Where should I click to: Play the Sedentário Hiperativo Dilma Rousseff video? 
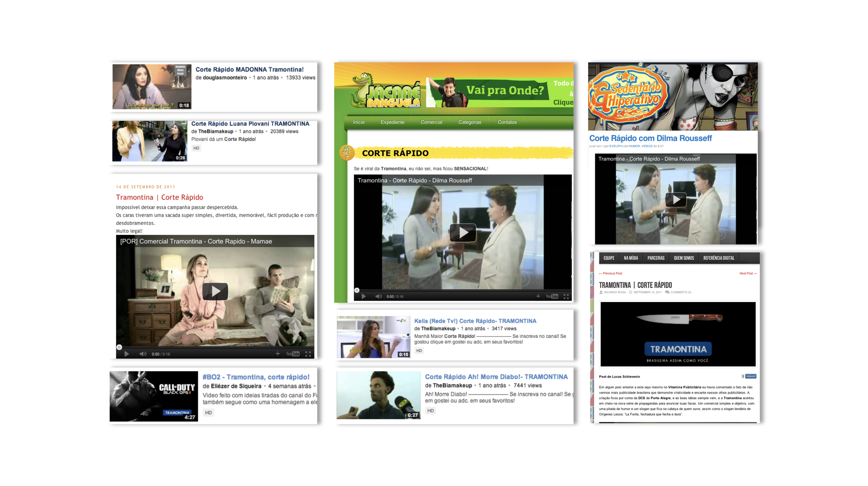click(676, 200)
